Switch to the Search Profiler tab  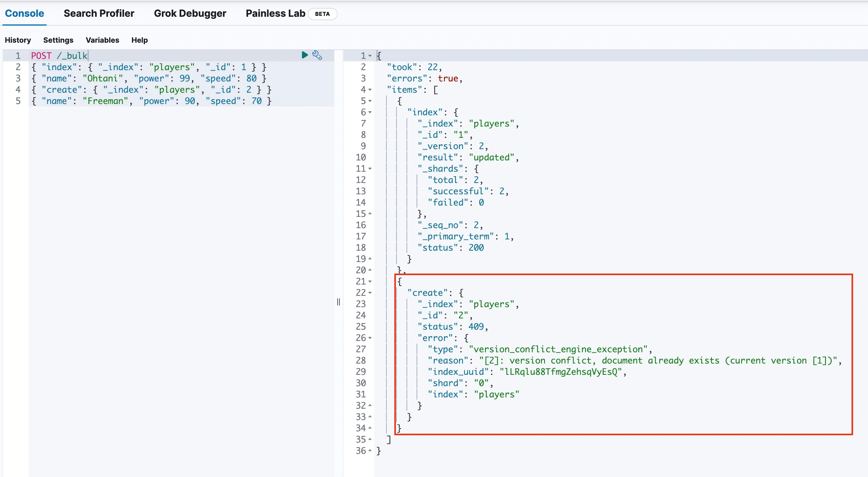click(x=99, y=13)
